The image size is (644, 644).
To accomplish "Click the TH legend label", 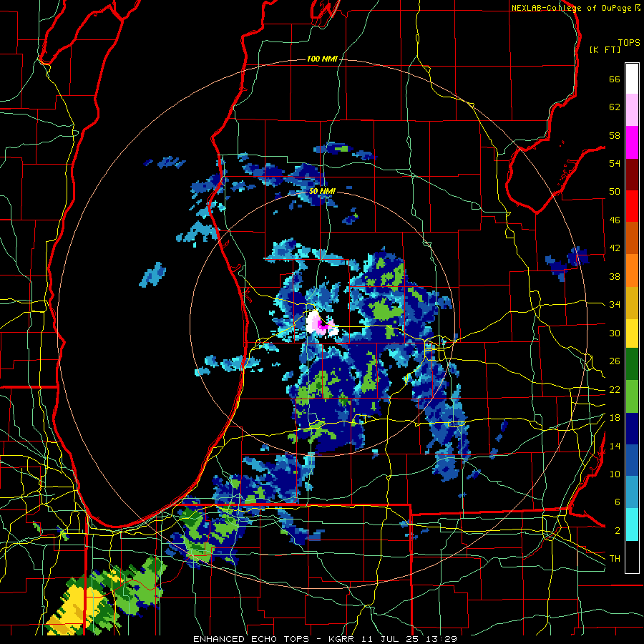I will [x=615, y=558].
